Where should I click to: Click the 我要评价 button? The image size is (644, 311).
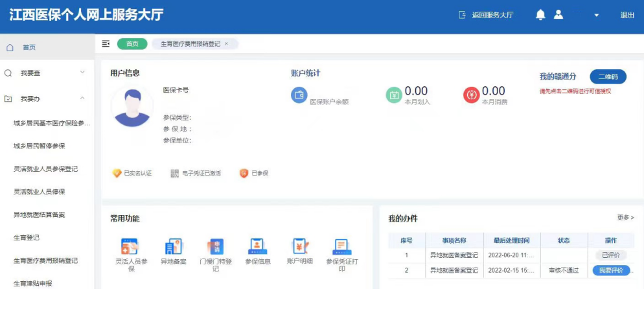pos(611,270)
